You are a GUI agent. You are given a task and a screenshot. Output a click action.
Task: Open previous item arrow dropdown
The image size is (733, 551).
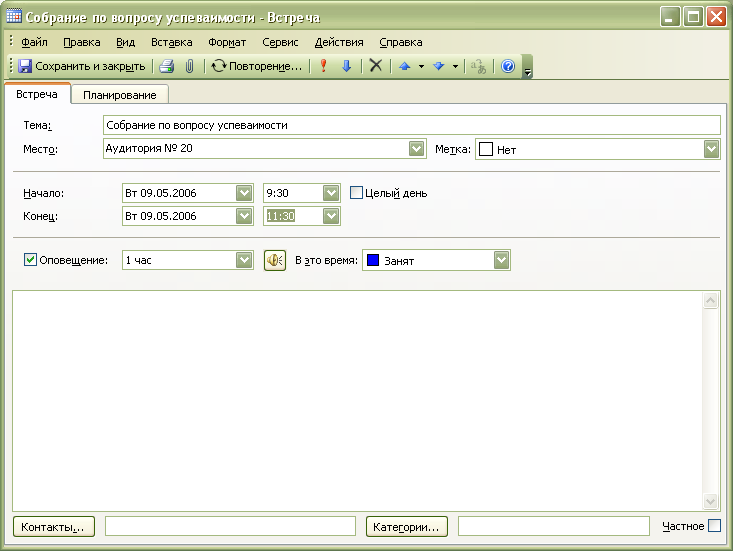tap(421, 66)
